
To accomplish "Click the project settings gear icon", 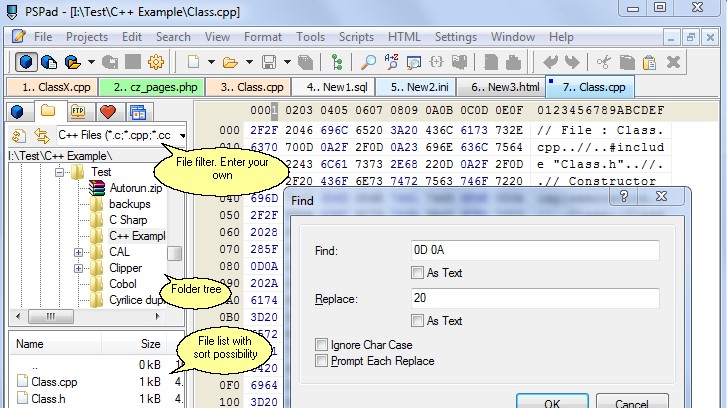I will pos(156,62).
